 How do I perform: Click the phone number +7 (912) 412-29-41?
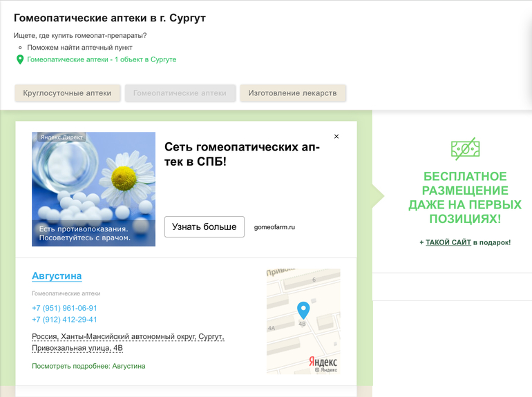[x=64, y=320]
